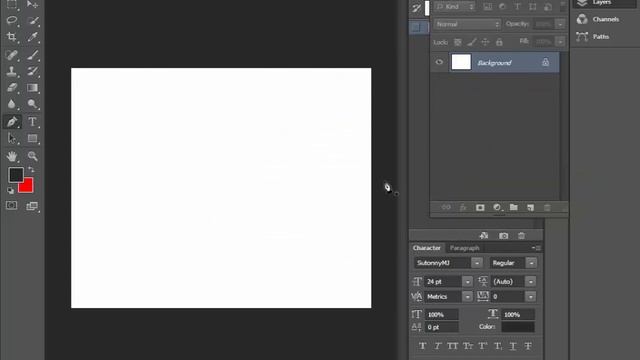Add a layer mask
Screen dimensions: 640x360
coord(480,208)
